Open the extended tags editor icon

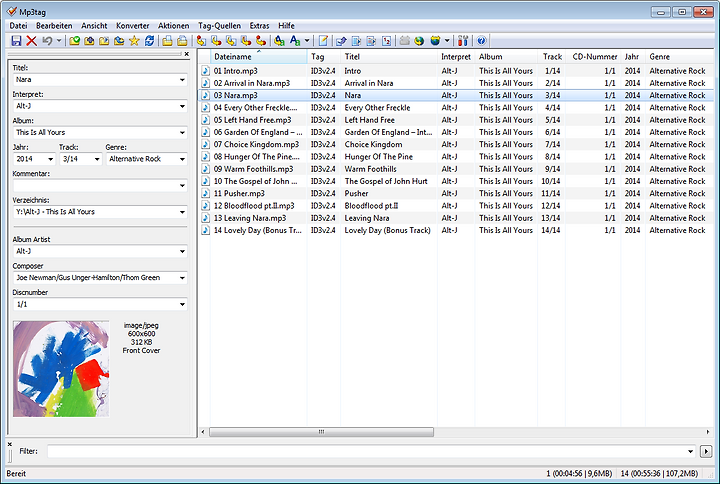(x=323, y=41)
